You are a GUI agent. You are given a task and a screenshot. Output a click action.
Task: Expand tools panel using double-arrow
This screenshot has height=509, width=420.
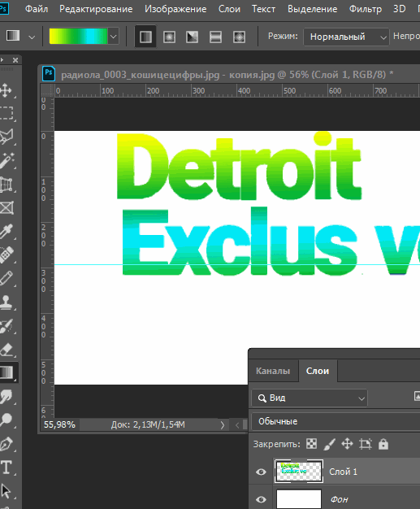(x=2, y=60)
